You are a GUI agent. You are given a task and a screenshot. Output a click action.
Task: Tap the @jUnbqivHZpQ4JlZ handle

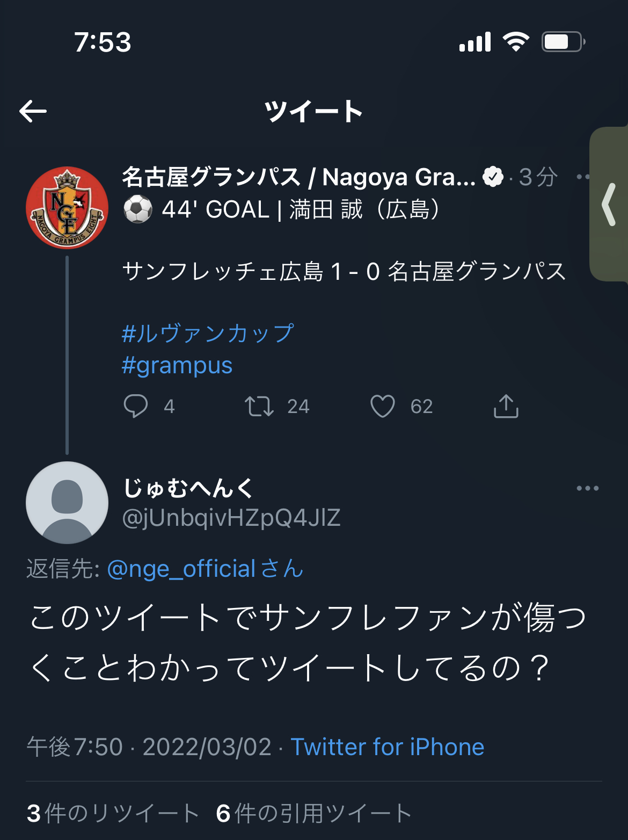231,518
